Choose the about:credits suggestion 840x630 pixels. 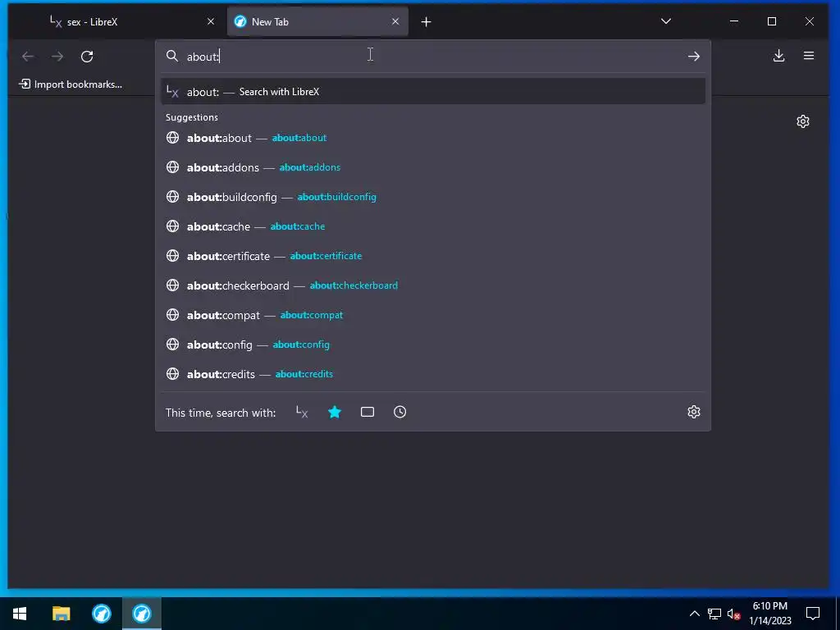[433, 374]
